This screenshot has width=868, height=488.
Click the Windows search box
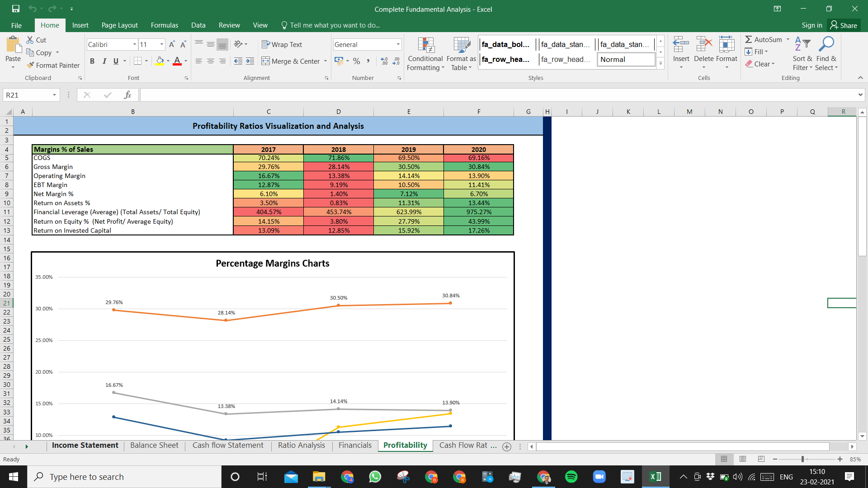124,477
